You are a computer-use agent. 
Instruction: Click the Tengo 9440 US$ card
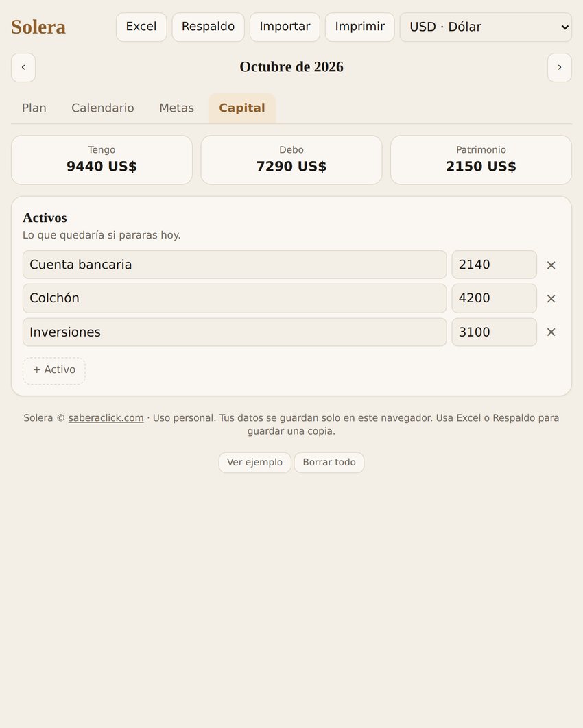(102, 160)
